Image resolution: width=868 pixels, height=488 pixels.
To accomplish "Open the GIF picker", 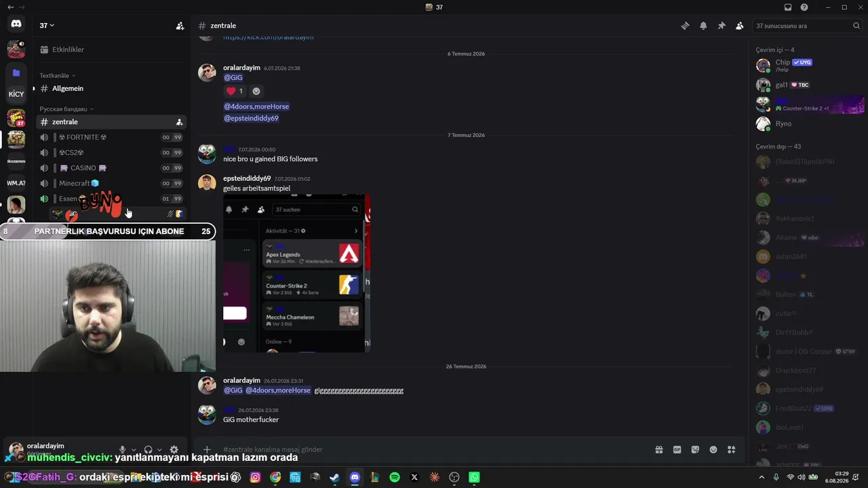I will pyautogui.click(x=677, y=449).
